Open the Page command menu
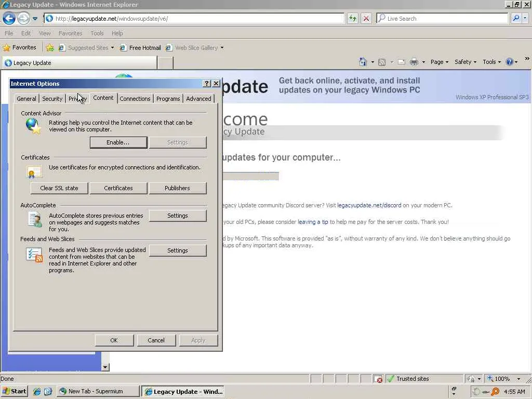Viewport: 532px width, 399px height. (x=440, y=62)
